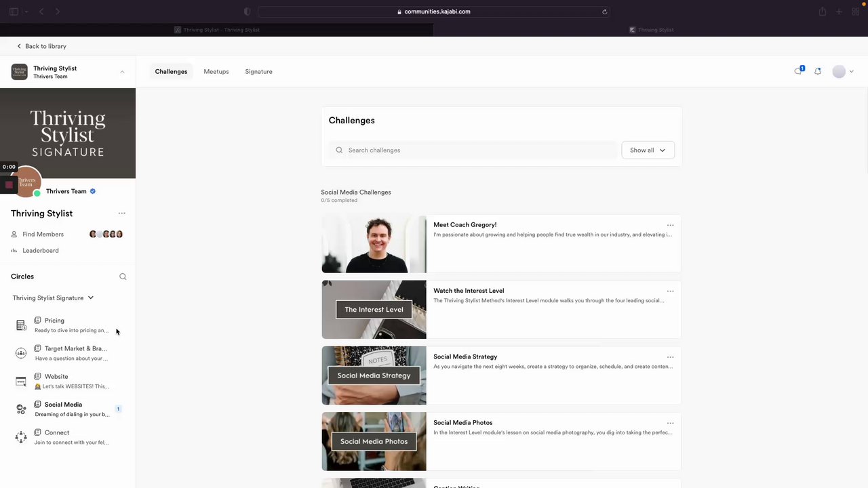The height and width of the screenshot is (488, 868).
Task: Collapse the Thriving Stylist community switcher chevron
Action: pos(122,72)
